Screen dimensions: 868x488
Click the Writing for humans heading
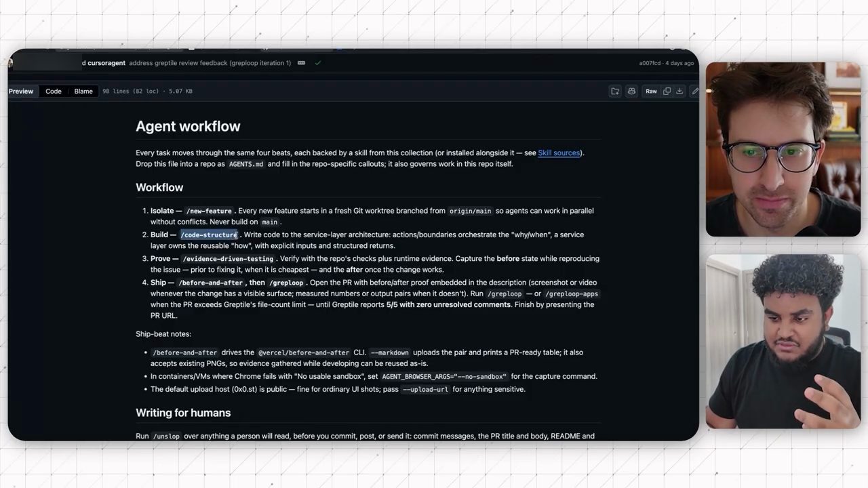pyautogui.click(x=183, y=413)
